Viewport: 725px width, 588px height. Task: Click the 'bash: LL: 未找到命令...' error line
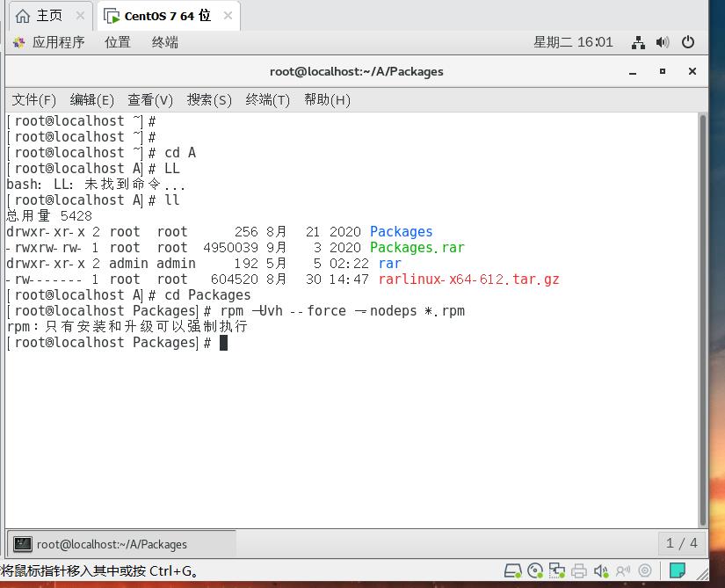tap(96, 185)
